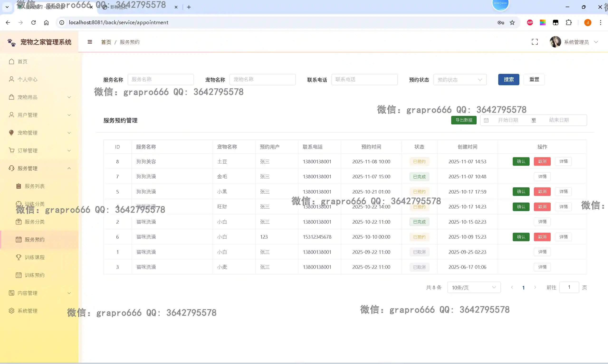The image size is (608, 364).
Task: Click the sidebar collapse hamburger icon
Action: [x=90, y=42]
